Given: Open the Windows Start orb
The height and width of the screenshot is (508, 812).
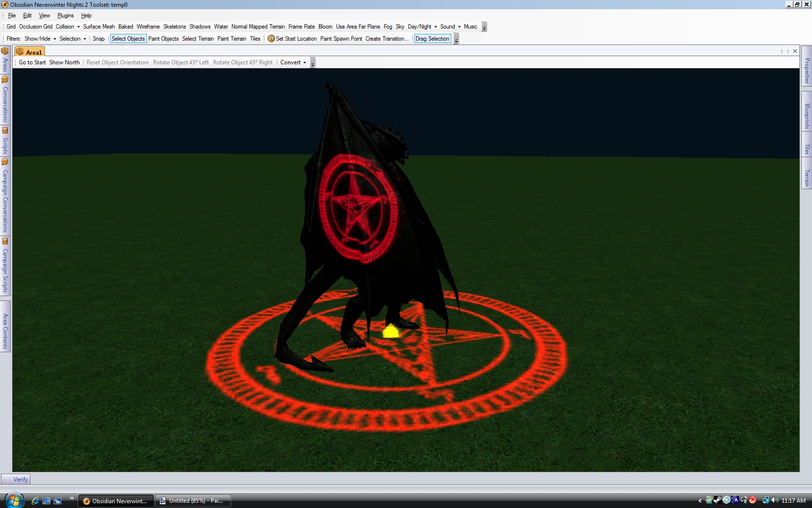Looking at the screenshot, I should coord(14,500).
